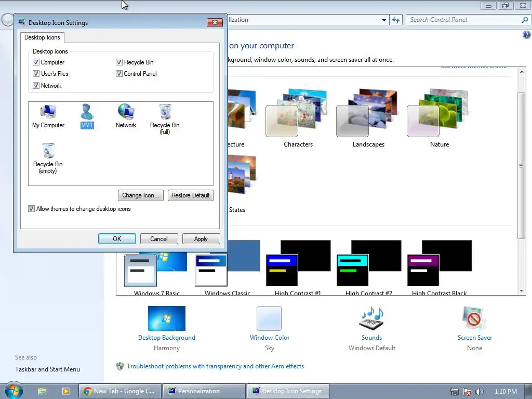Select the My Computer icon in the preview list

point(48,116)
